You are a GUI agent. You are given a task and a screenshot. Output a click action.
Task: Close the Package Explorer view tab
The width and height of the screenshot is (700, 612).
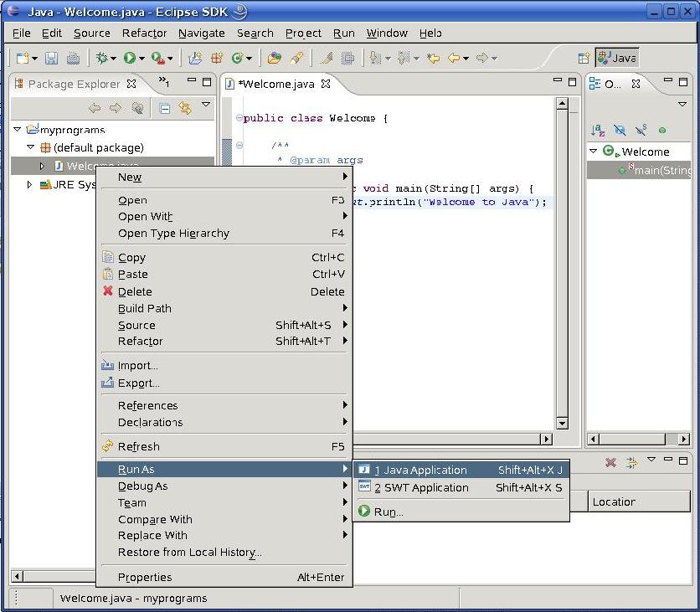pos(131,84)
